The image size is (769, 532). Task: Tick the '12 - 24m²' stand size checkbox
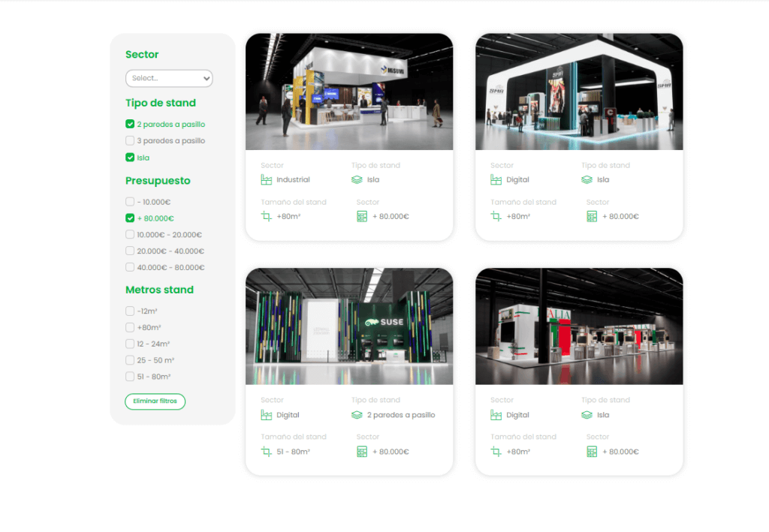[130, 344]
